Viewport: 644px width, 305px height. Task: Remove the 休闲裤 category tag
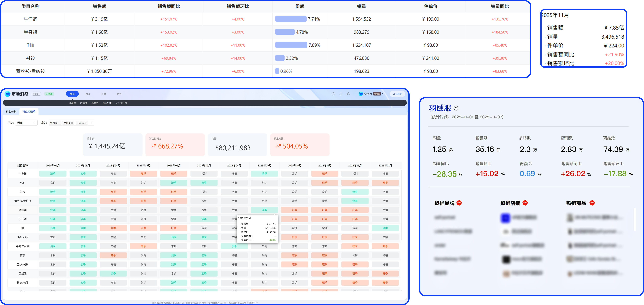[59, 123]
